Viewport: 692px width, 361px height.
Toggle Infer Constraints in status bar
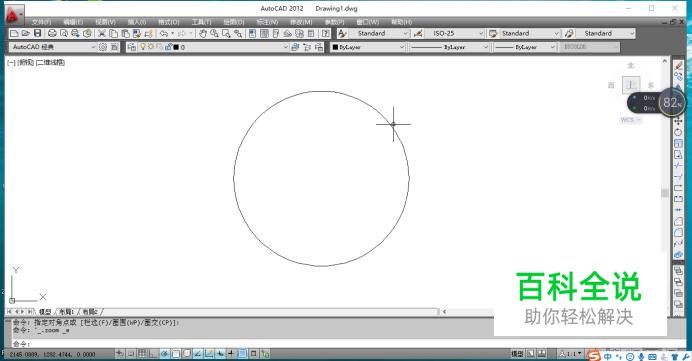(120, 353)
